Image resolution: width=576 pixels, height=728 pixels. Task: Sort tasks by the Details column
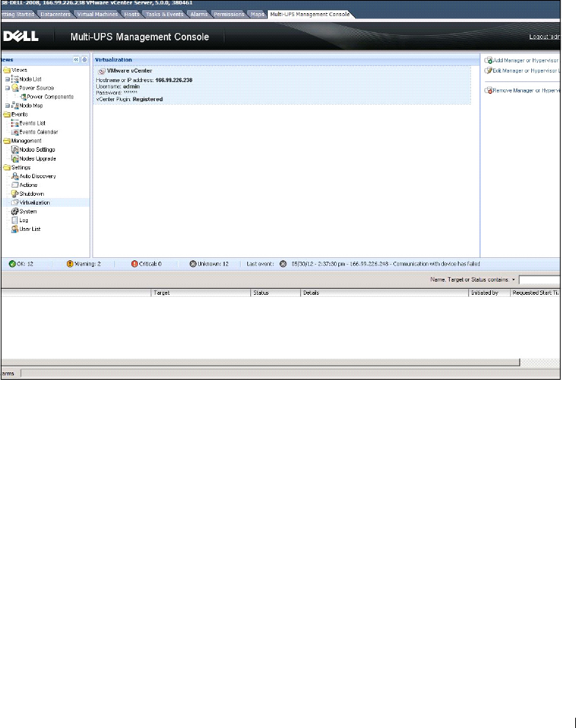384,293
